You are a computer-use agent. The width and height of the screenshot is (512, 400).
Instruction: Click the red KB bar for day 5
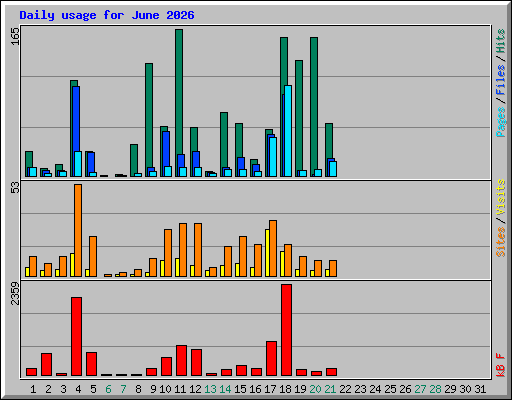91,364
